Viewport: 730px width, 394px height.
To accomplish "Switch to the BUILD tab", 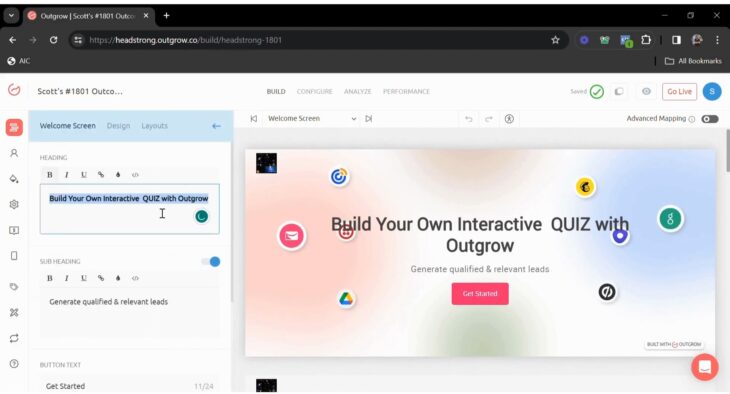I will 276,91.
